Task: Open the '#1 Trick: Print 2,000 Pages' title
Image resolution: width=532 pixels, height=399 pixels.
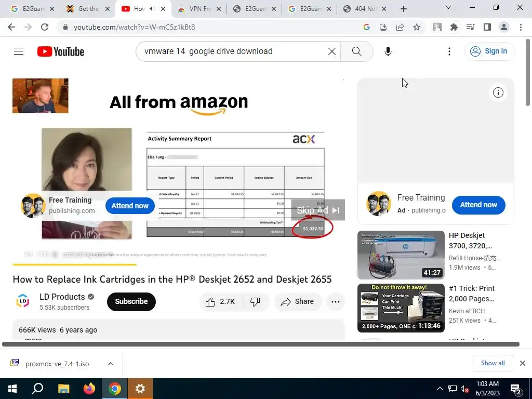Action: pyautogui.click(x=472, y=294)
